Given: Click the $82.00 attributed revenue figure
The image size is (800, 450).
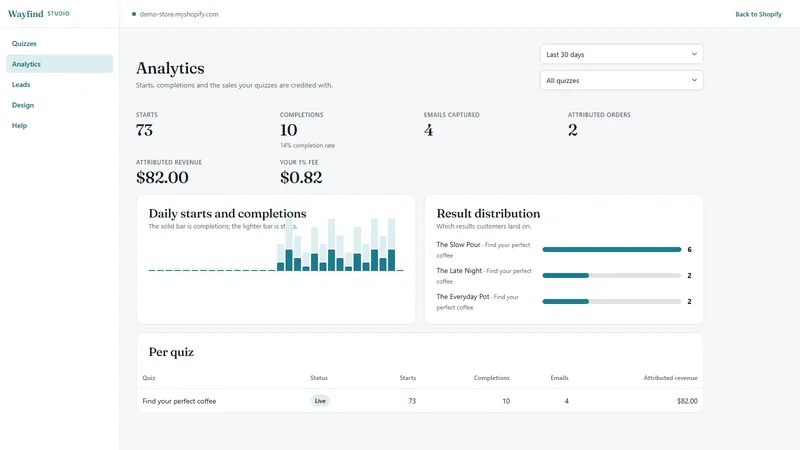Looking at the screenshot, I should pos(162,178).
